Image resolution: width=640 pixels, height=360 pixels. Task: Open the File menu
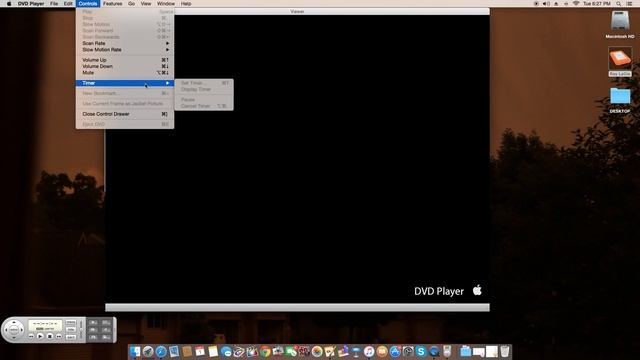click(x=54, y=4)
